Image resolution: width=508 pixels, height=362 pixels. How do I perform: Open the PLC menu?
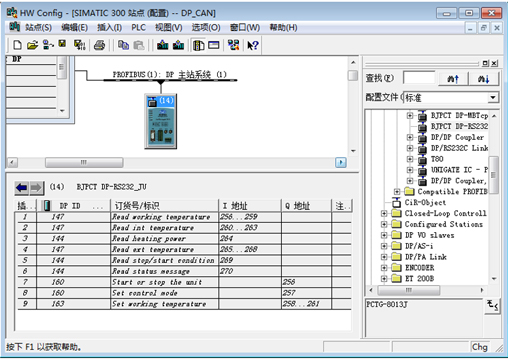[x=138, y=27]
